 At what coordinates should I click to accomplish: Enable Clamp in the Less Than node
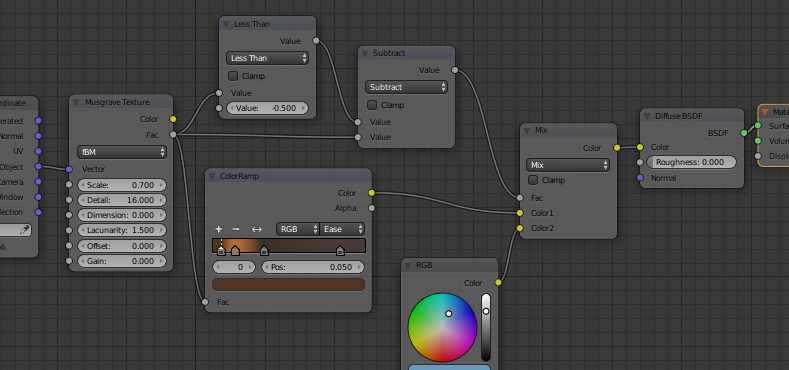[x=233, y=76]
